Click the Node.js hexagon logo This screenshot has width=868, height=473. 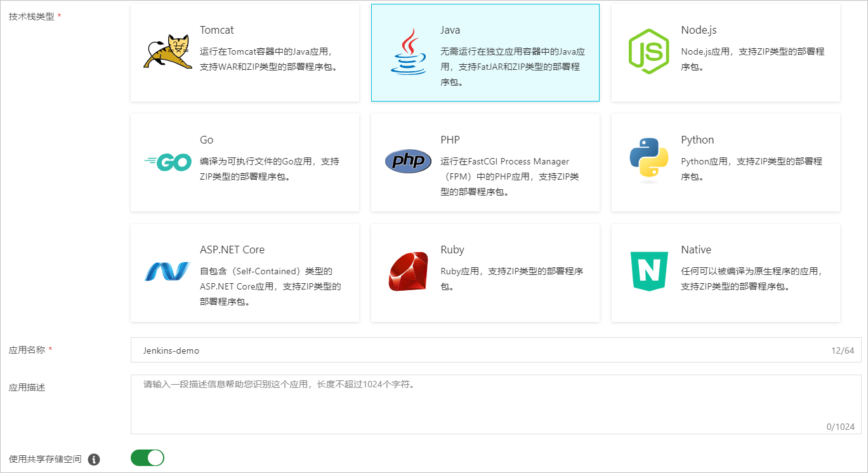click(648, 51)
